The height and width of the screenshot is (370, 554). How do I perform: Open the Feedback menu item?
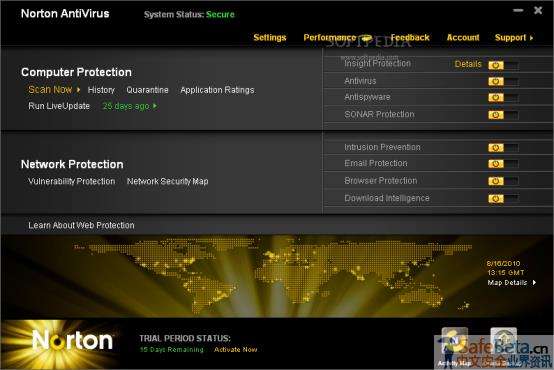[x=410, y=37]
